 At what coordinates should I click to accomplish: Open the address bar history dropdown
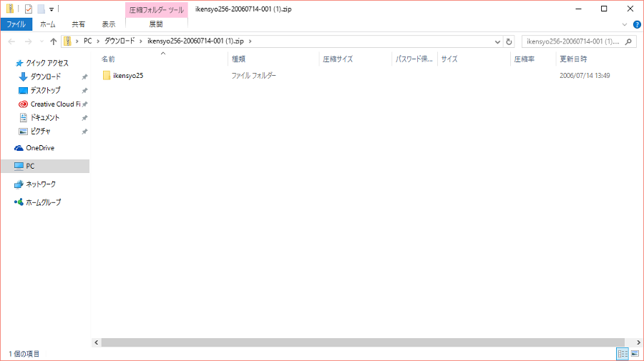point(497,41)
